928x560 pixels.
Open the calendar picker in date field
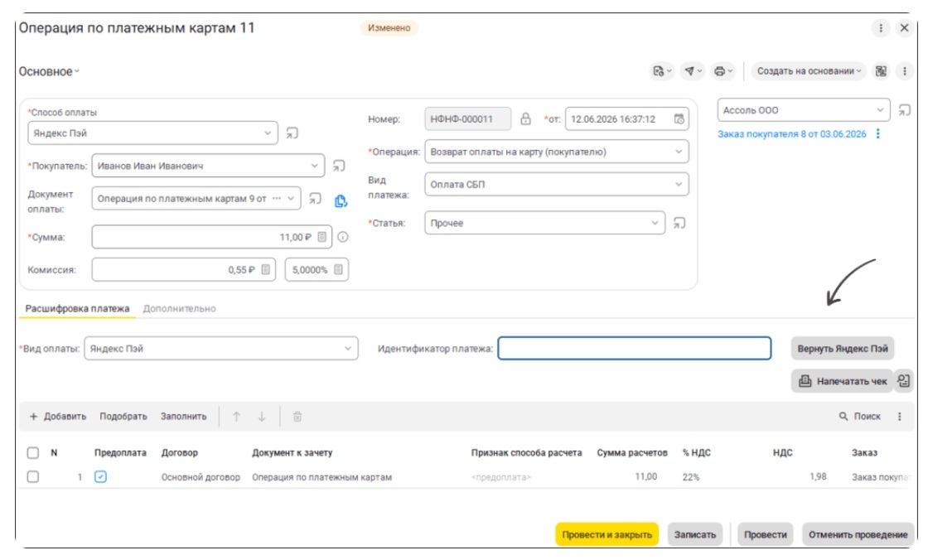679,119
